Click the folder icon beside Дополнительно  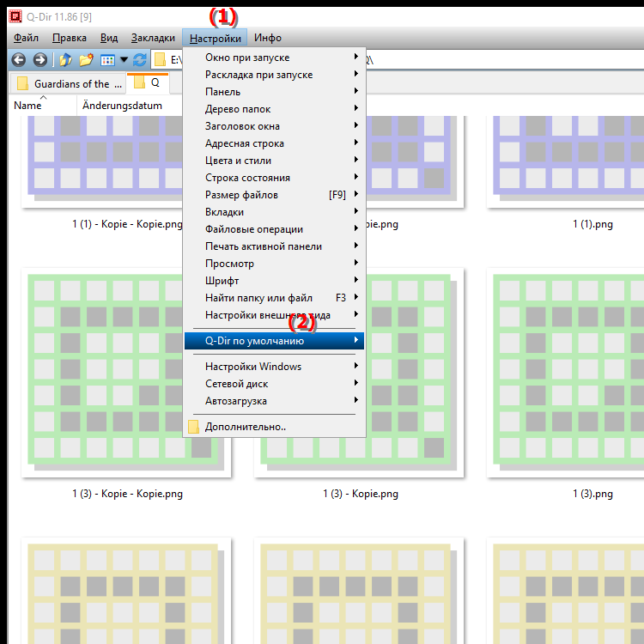point(193,427)
